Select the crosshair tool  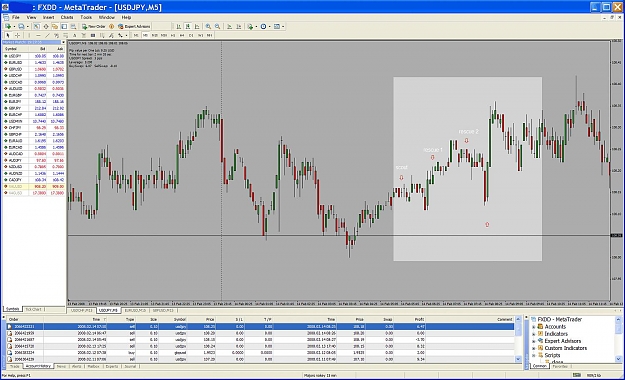click(17, 35)
